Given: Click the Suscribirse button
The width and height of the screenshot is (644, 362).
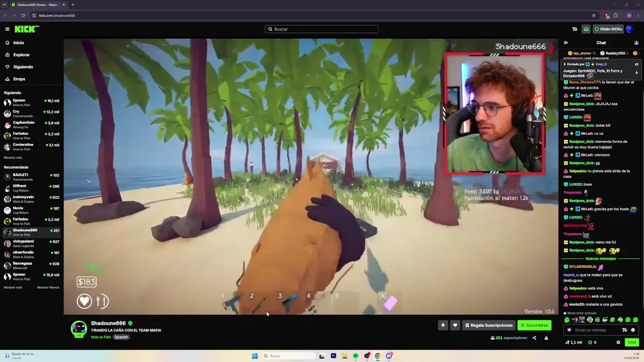Looking at the screenshot, I should pyautogui.click(x=534, y=325).
